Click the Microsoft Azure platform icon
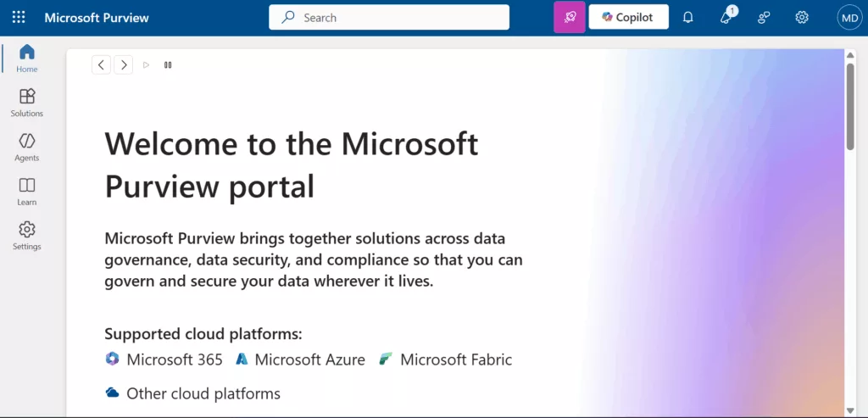The width and height of the screenshot is (868, 418). point(242,359)
